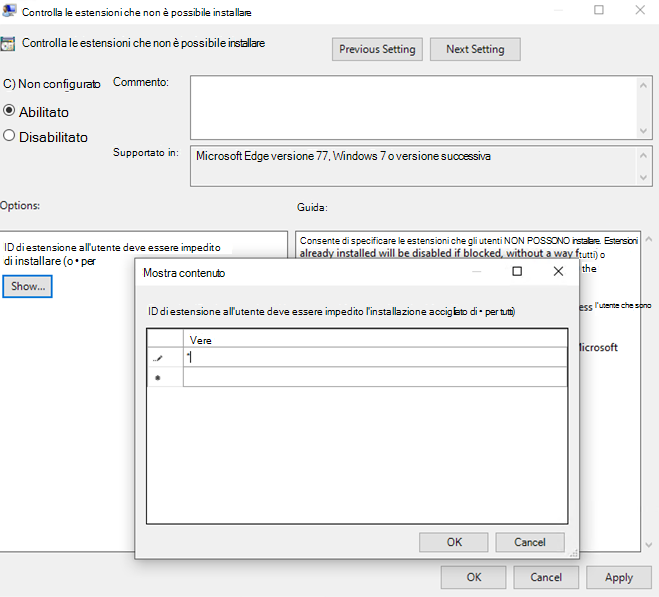Click the empty second value row cell
Screen dimensions: 659x597
click(375, 377)
